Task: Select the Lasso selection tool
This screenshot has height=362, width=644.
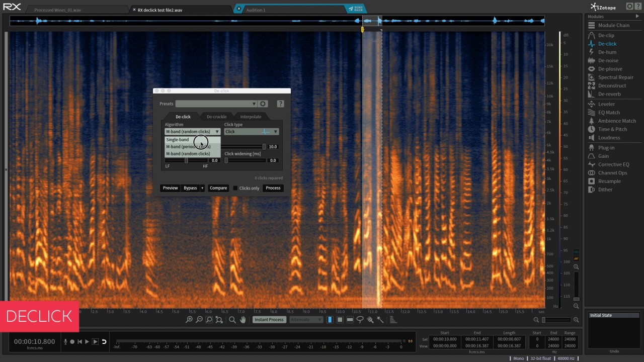Action: pos(360,320)
